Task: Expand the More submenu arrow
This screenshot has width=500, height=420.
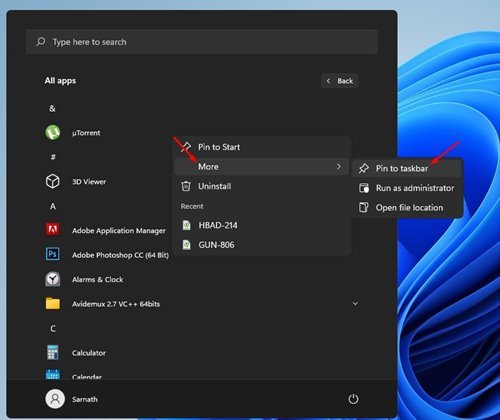Action: 339,166
